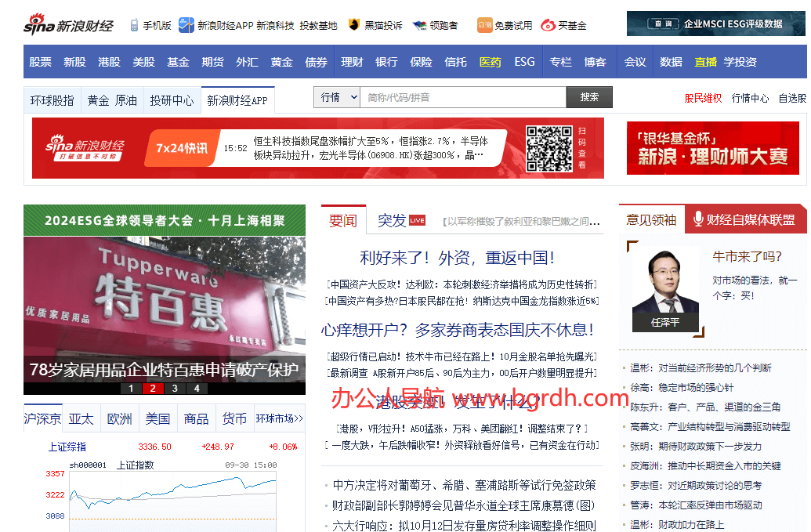Switch to the 环球股指 tab
811x532 pixels.
coord(52,100)
